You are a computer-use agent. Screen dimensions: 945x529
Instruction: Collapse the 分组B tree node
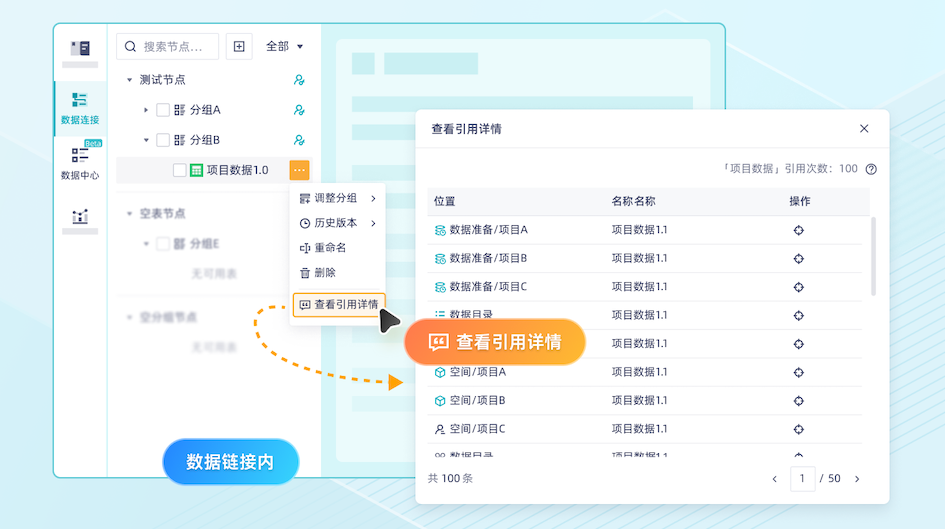point(145,140)
